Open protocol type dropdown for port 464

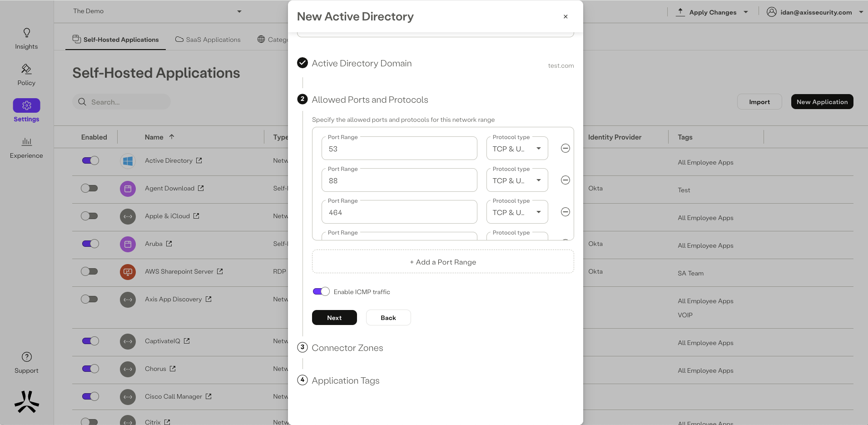[517, 212]
